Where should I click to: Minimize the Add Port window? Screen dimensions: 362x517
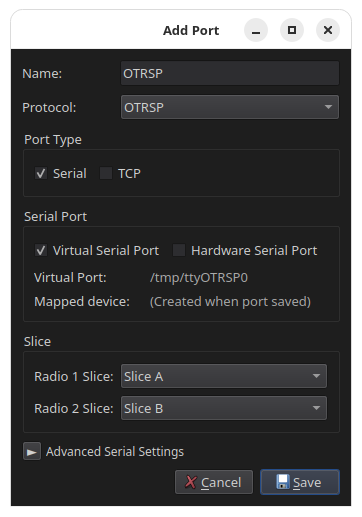[256, 30]
